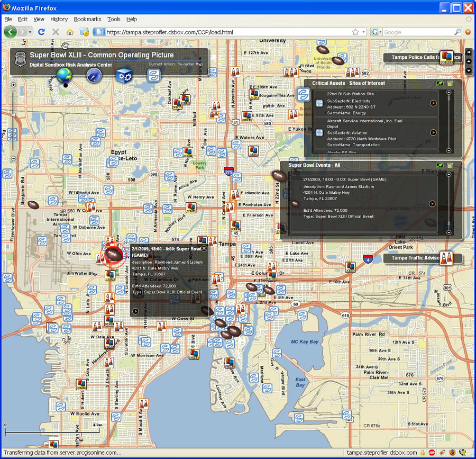
Task: Click the double-arrow icon at the map's top right
Action: click(x=469, y=52)
